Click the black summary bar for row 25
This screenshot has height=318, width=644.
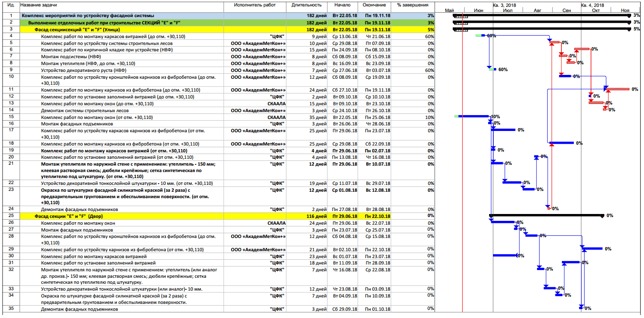click(x=547, y=215)
